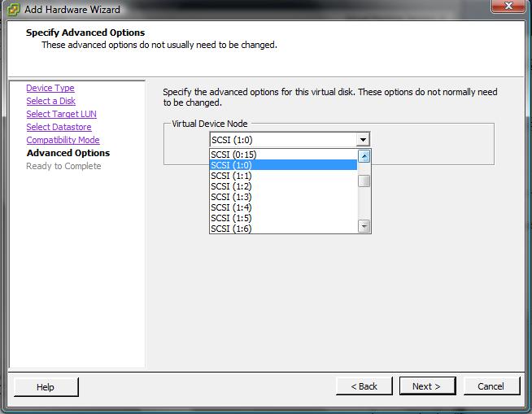Cancel the Add Hardware Wizard
The height and width of the screenshot is (414, 532).
point(491,386)
